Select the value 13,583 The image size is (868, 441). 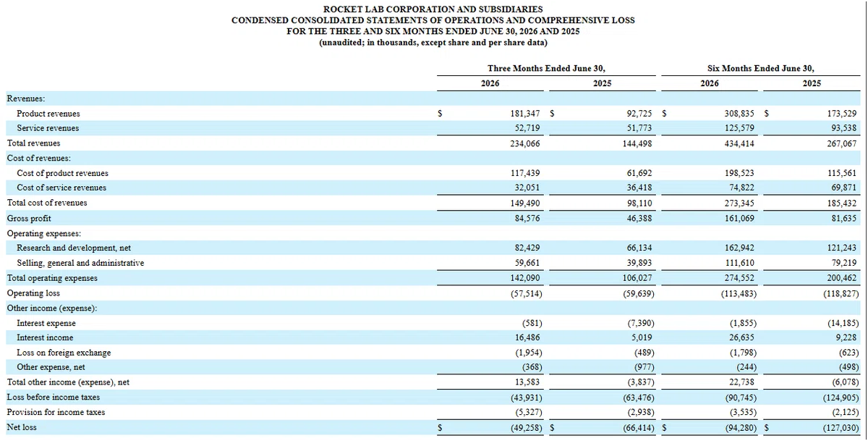[527, 382]
